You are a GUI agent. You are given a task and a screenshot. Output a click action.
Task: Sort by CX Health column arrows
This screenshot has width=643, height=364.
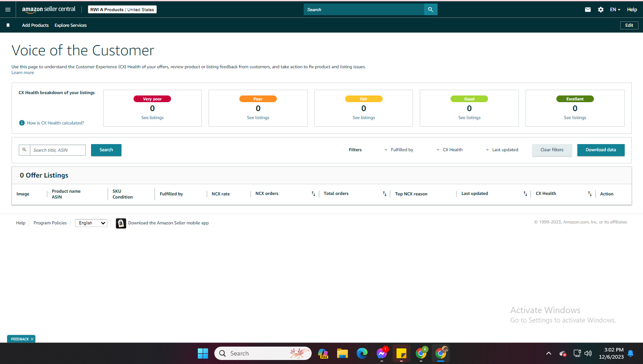tap(590, 194)
